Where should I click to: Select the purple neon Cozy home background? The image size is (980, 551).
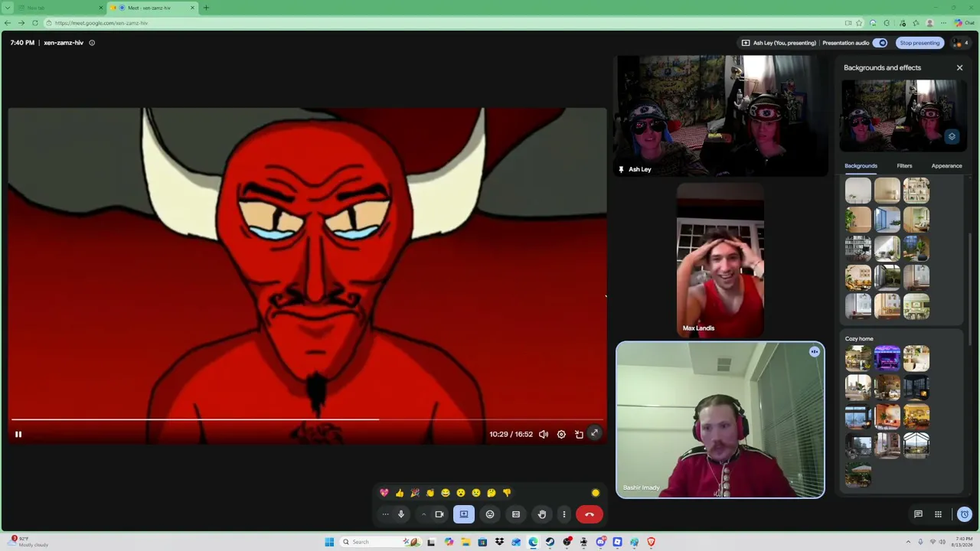[x=887, y=358]
